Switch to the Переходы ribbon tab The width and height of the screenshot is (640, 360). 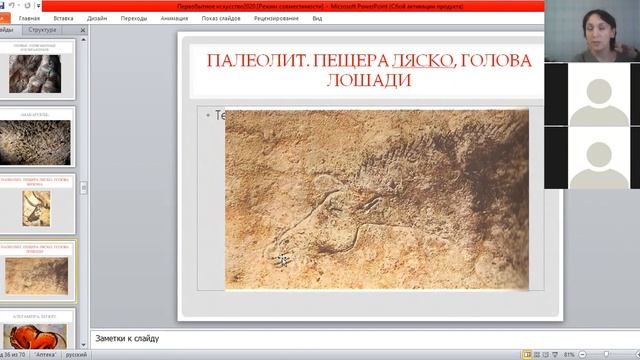(x=134, y=18)
